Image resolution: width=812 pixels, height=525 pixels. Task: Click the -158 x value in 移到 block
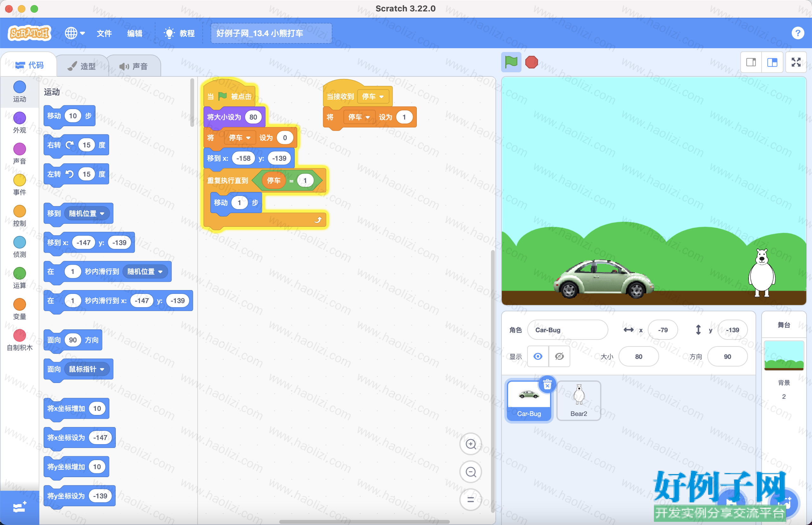point(243,158)
